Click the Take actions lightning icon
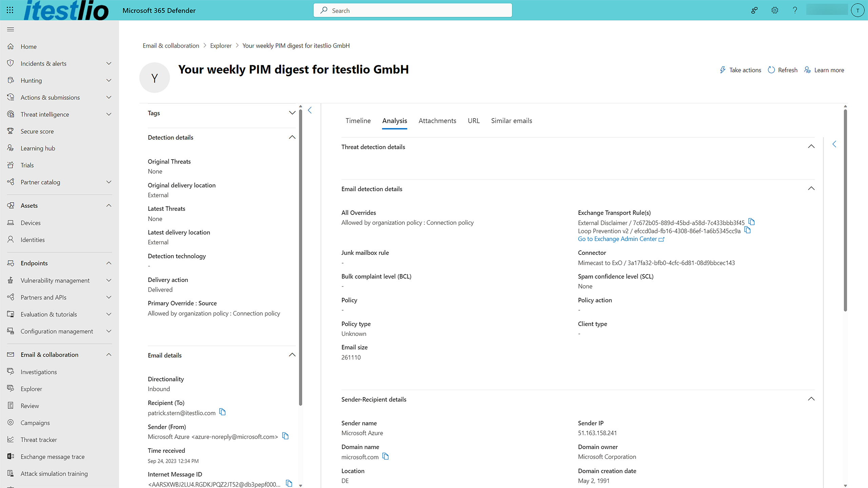868x488 pixels. pos(723,70)
